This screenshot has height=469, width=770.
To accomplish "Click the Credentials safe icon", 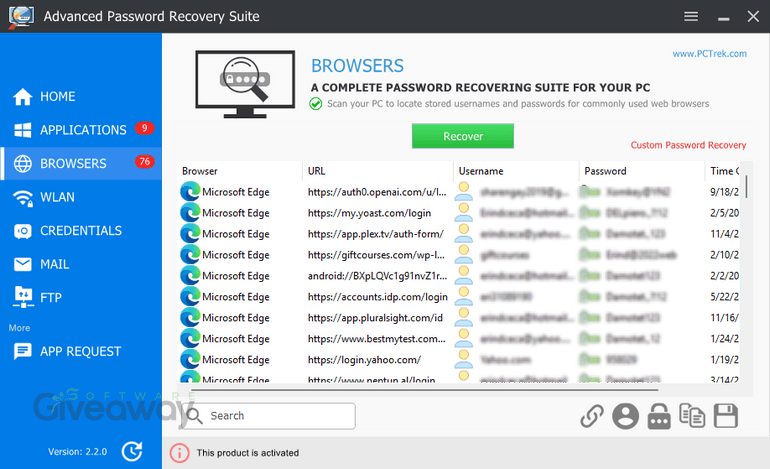I will 23,231.
